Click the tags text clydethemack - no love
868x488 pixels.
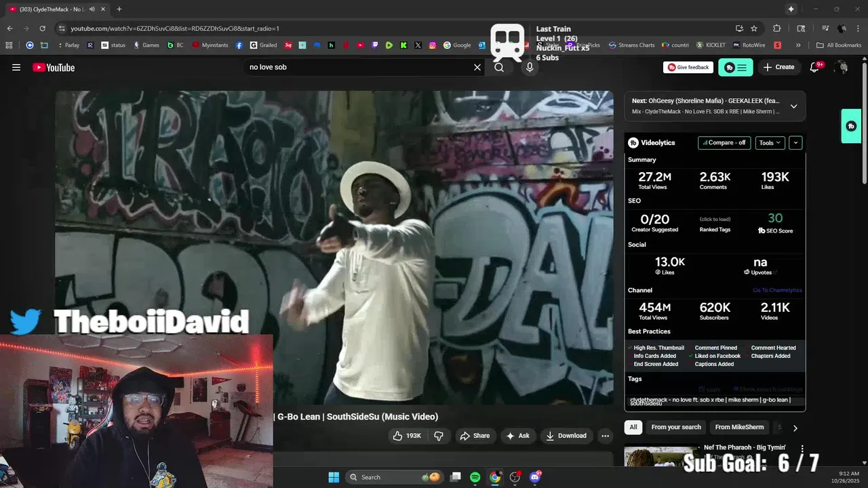711,401
